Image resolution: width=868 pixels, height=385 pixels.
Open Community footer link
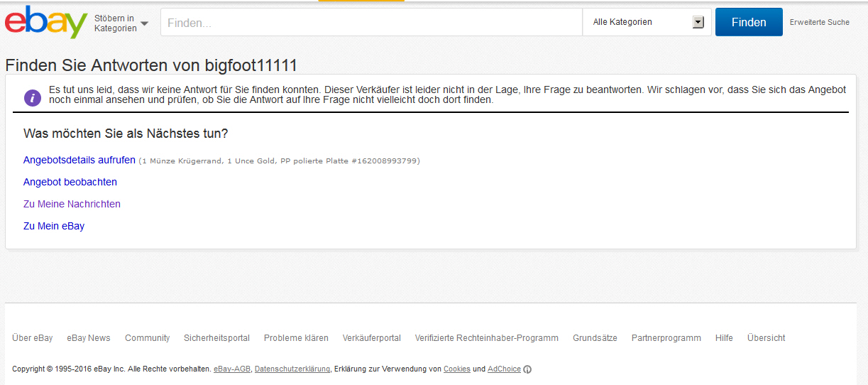(x=148, y=338)
